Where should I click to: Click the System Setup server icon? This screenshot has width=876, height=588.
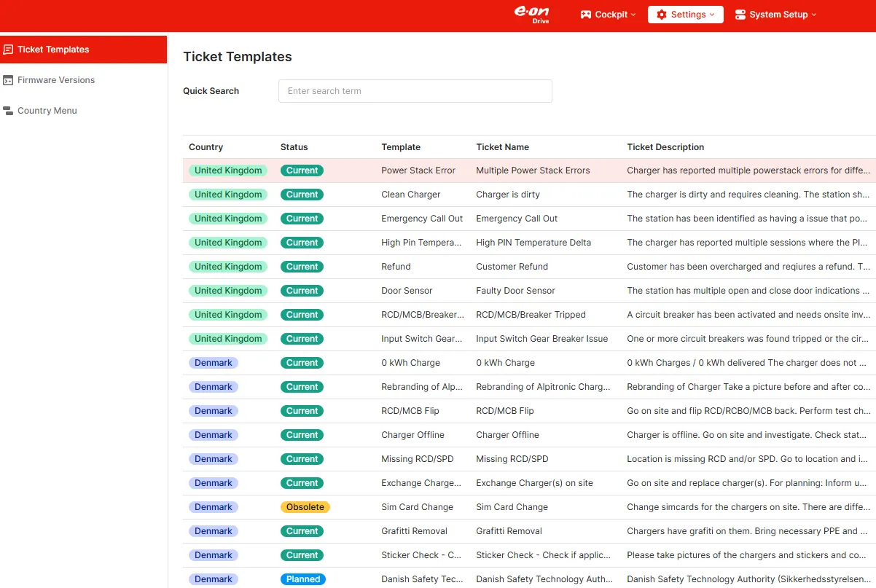pos(740,15)
